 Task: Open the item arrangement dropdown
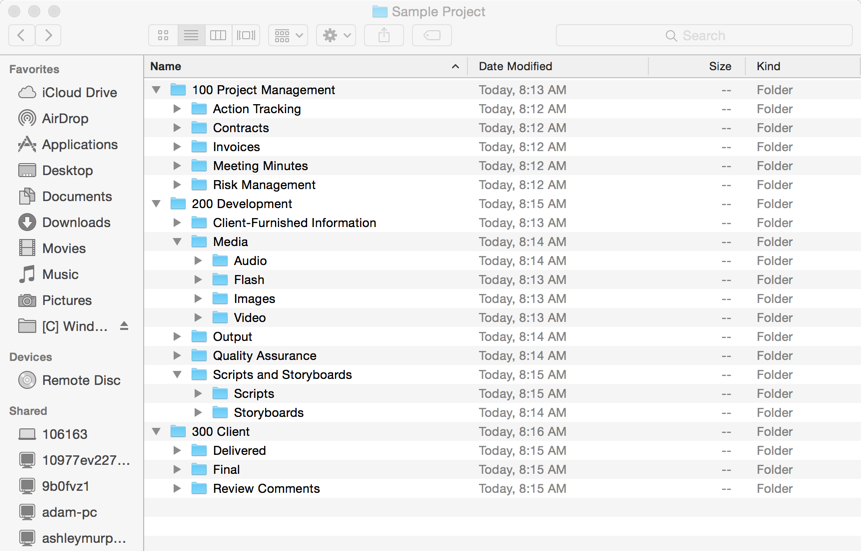click(288, 35)
